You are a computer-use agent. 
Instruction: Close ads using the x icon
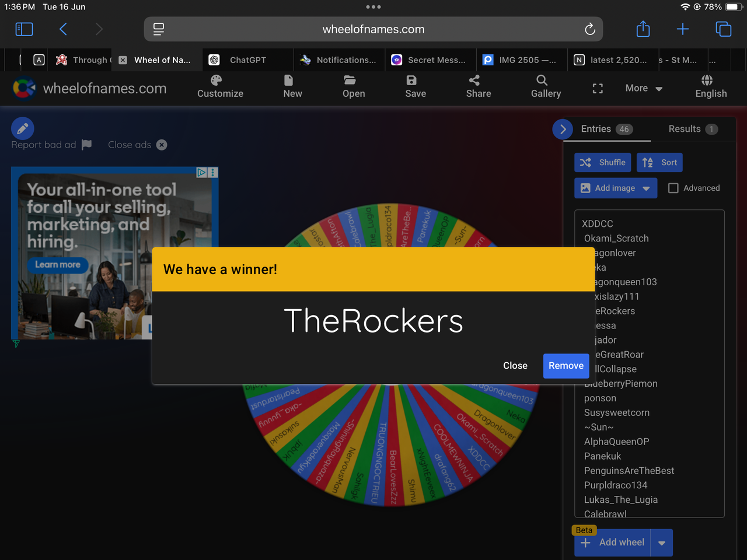click(162, 145)
